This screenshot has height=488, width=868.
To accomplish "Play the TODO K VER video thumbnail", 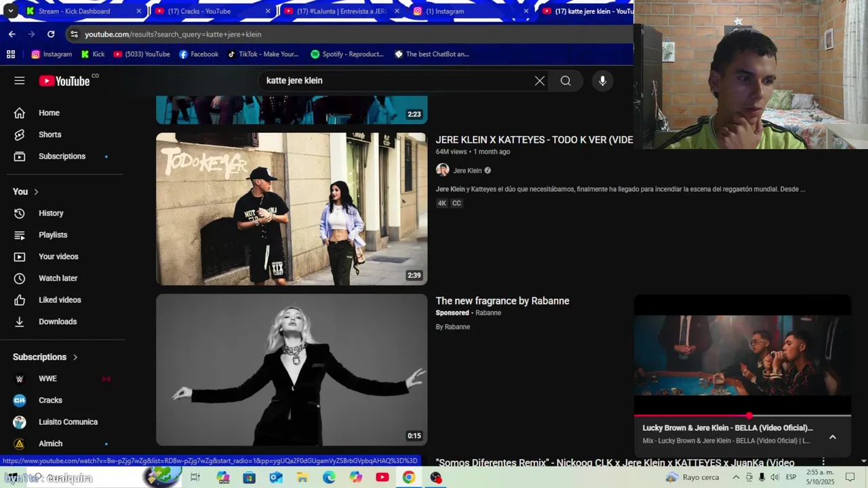I will pos(292,209).
